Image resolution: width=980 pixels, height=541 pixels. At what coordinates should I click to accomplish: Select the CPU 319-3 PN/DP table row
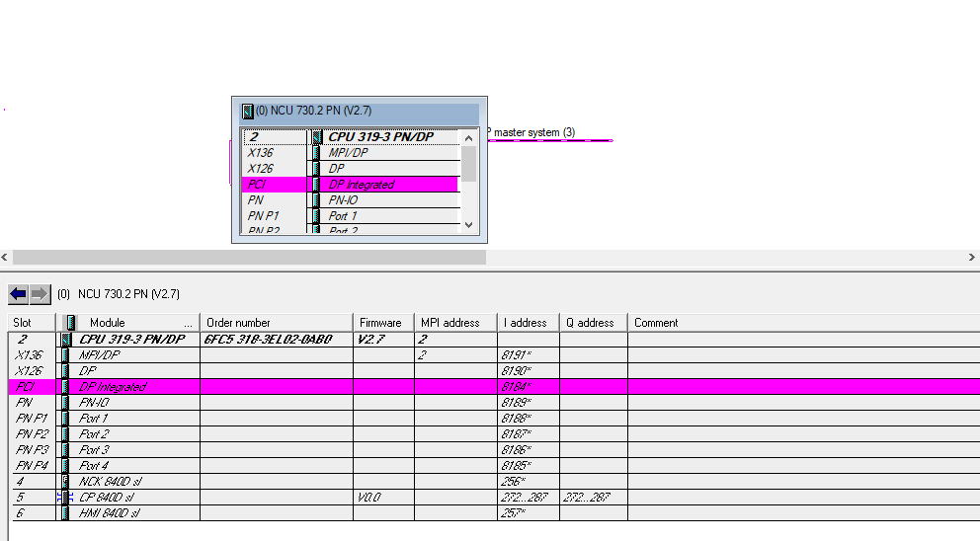(x=494, y=340)
